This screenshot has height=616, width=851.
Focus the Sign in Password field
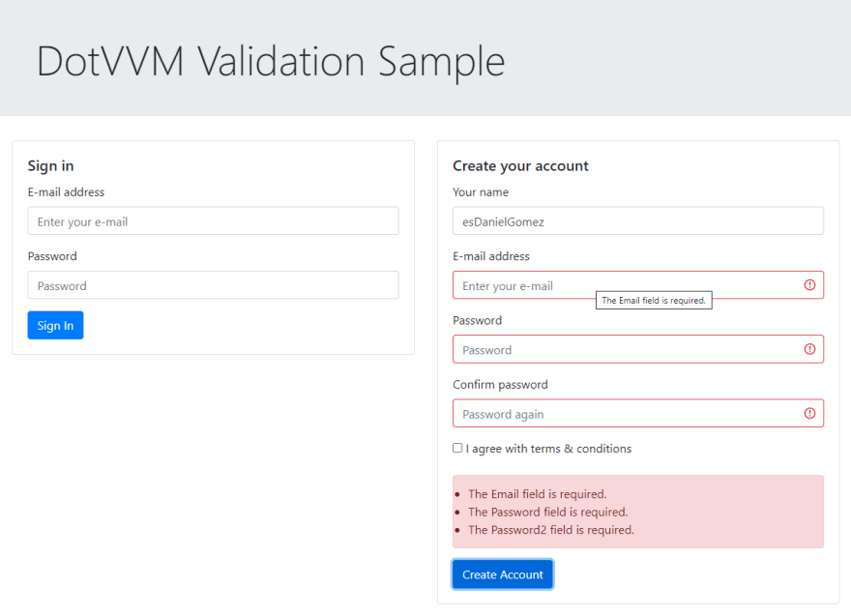(x=213, y=285)
